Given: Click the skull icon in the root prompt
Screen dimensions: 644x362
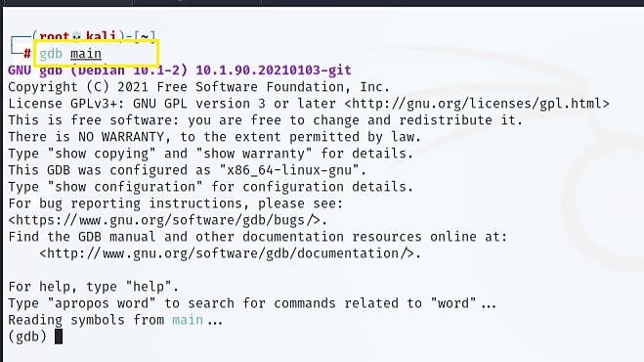Looking at the screenshot, I should tap(77, 37).
